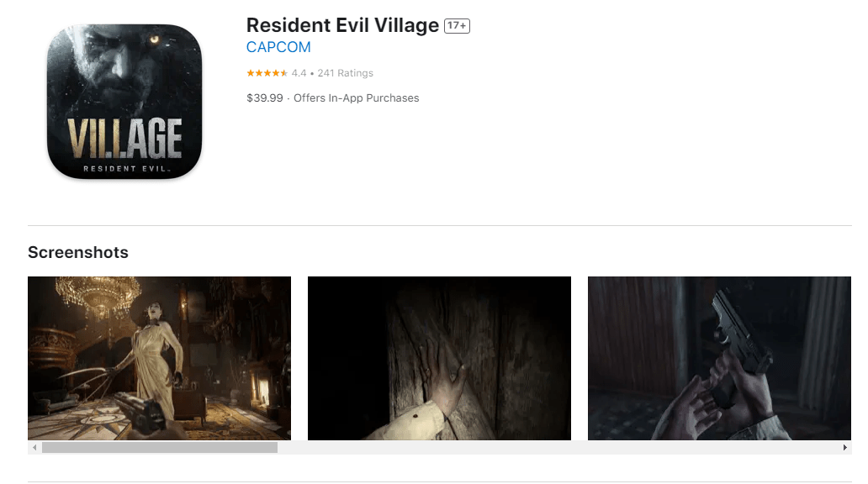The width and height of the screenshot is (868, 484).
Task: Open the pistol reloading screenshot
Action: coord(720,359)
